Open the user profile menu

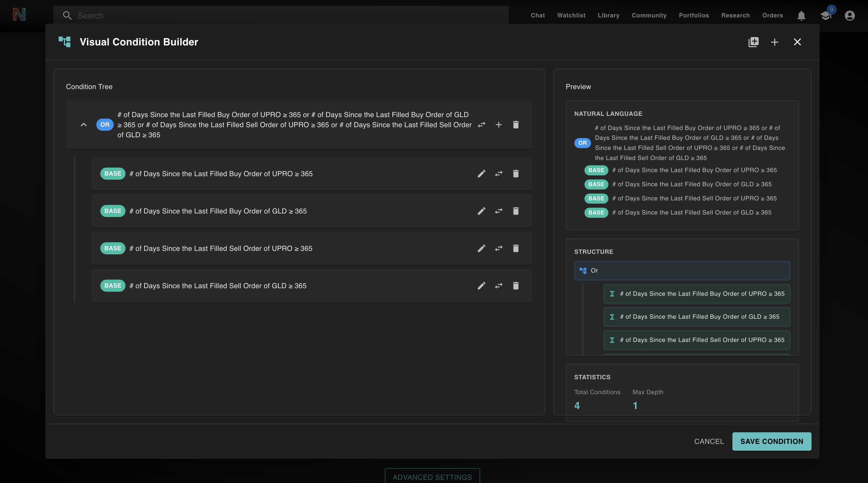[x=849, y=15]
